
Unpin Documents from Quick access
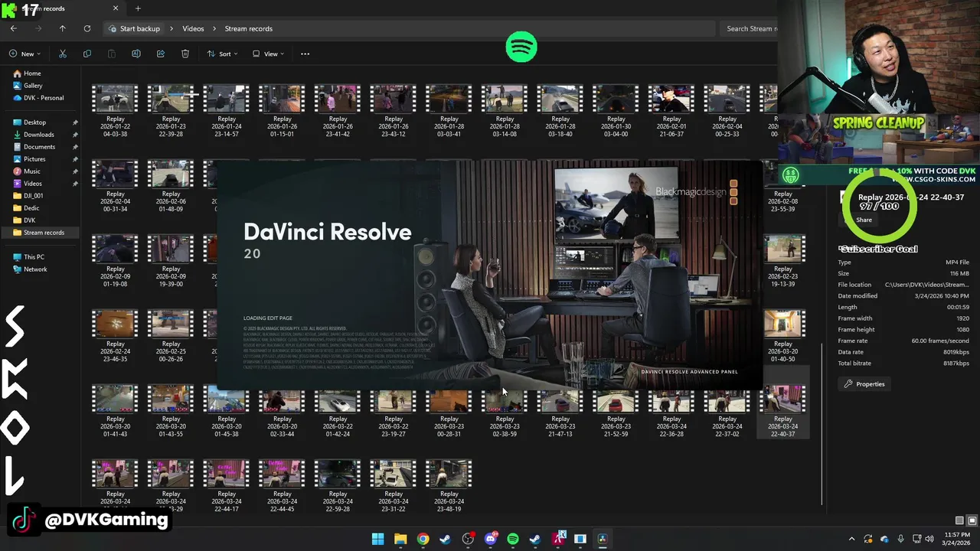click(x=75, y=147)
